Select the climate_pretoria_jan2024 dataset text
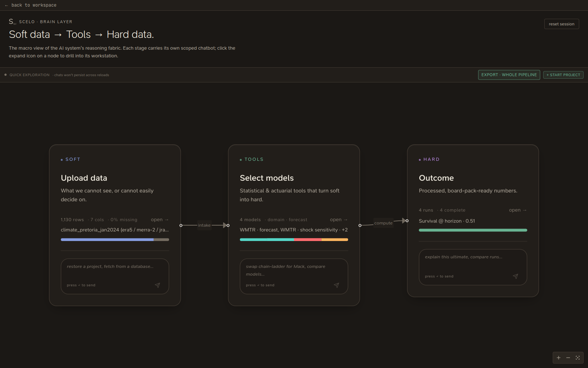The width and height of the screenshot is (588, 368). tap(115, 230)
